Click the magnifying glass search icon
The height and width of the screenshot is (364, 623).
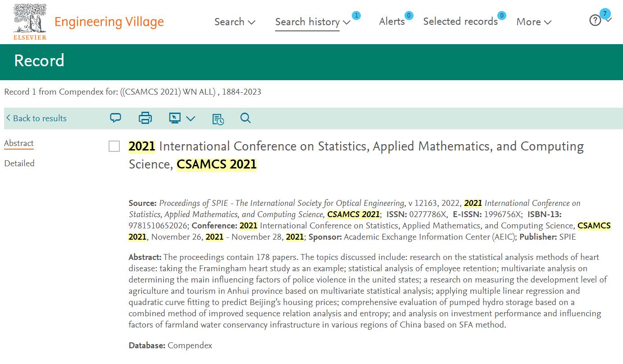(x=246, y=118)
